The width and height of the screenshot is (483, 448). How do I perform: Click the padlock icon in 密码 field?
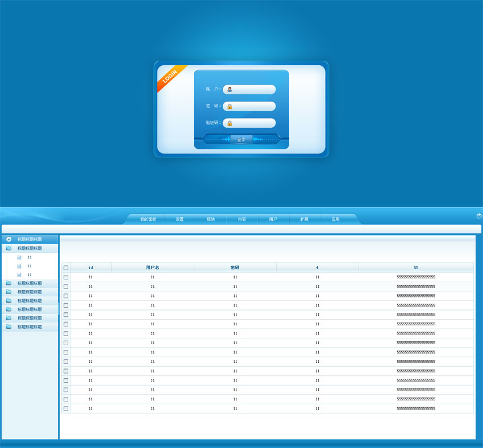[x=230, y=106]
